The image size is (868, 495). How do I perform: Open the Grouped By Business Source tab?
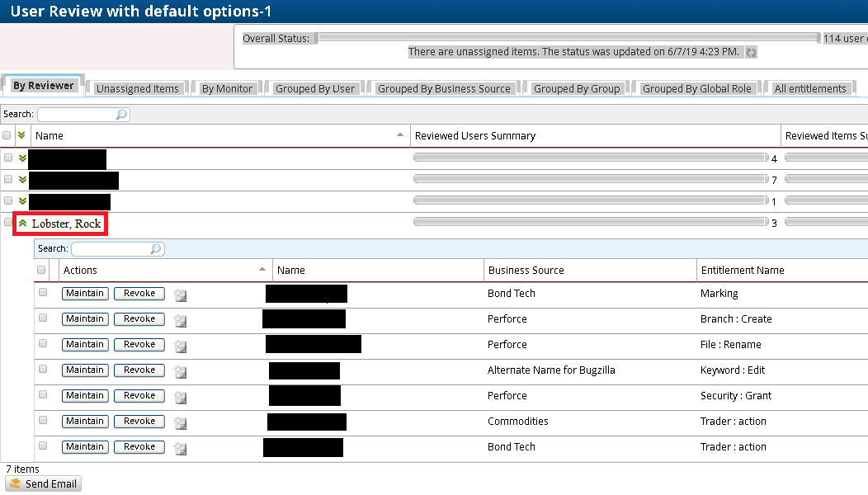(x=444, y=88)
